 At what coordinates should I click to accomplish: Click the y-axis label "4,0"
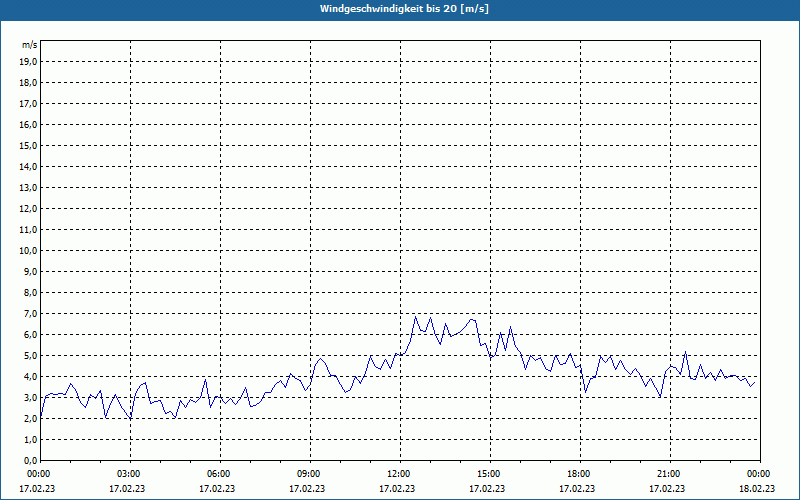tap(30, 377)
